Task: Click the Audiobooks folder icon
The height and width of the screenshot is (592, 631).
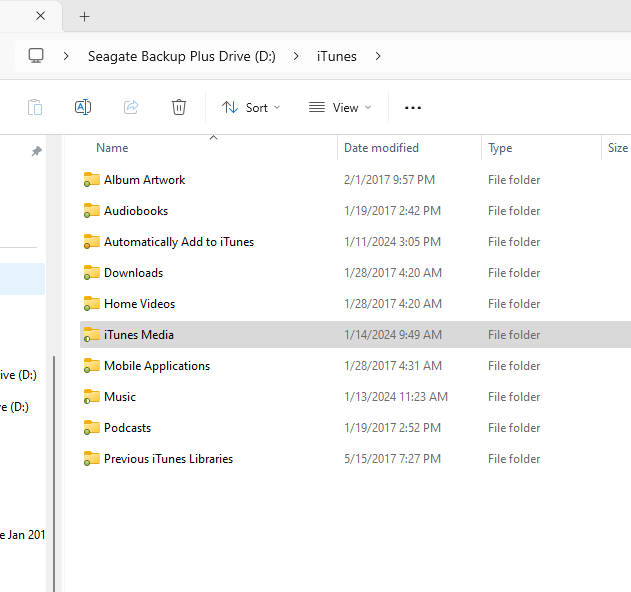Action: pyautogui.click(x=91, y=210)
